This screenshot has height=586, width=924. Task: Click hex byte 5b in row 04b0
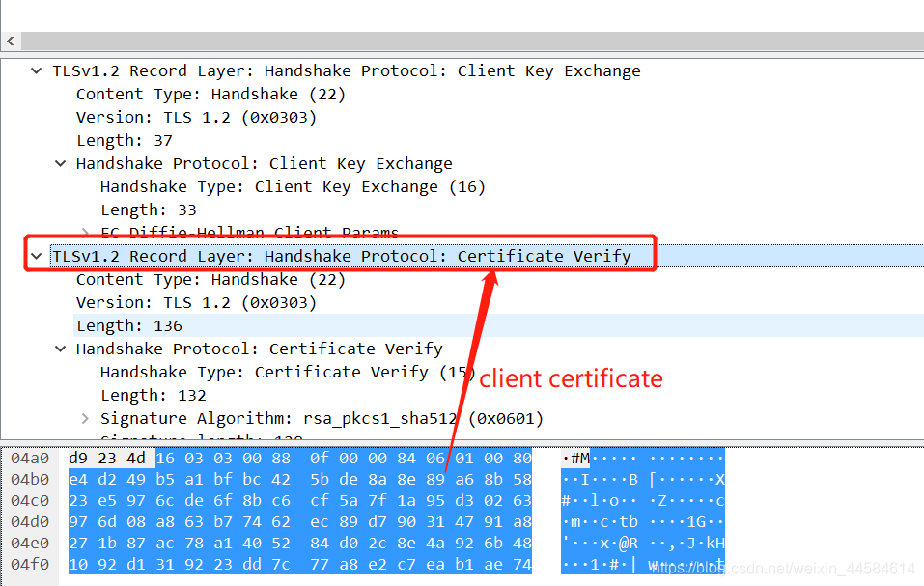320,480
